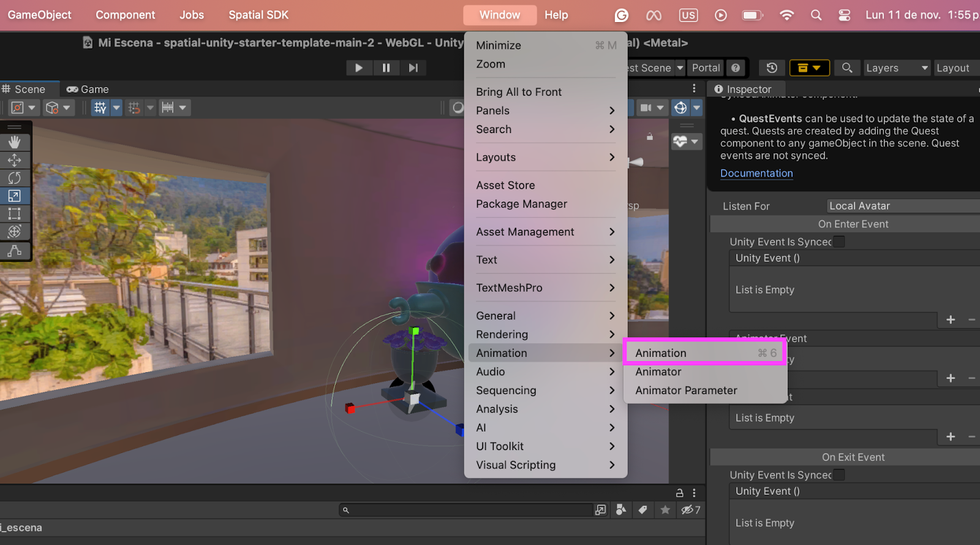Toggle On Exit Unity Event Is Synced checkbox
This screenshot has width=980, height=545.
(839, 474)
